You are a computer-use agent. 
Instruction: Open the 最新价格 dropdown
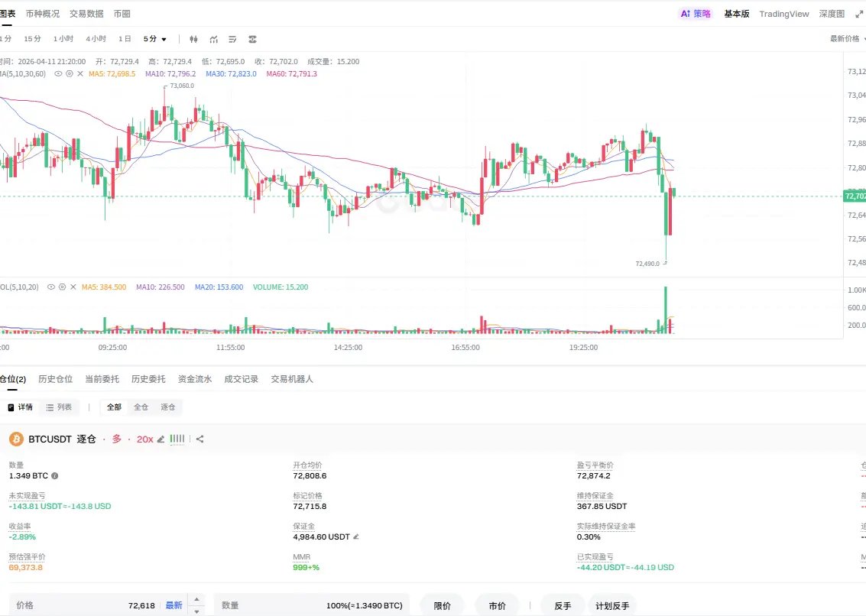847,39
